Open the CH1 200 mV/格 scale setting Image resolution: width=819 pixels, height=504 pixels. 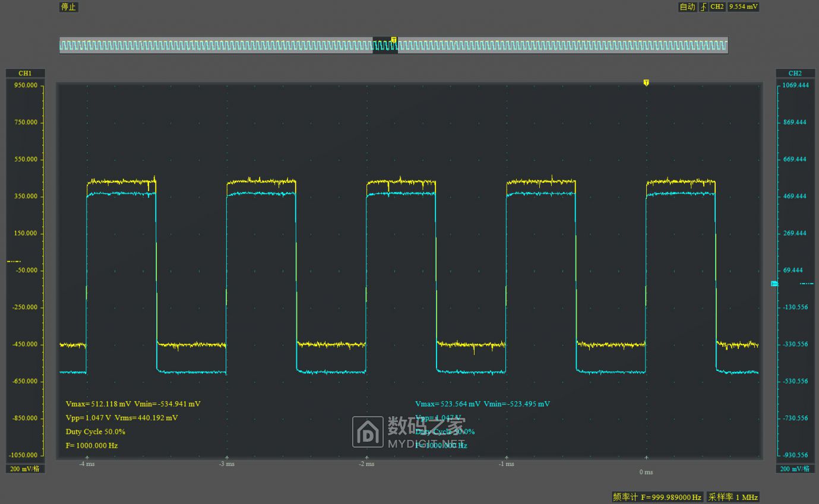tap(25, 468)
